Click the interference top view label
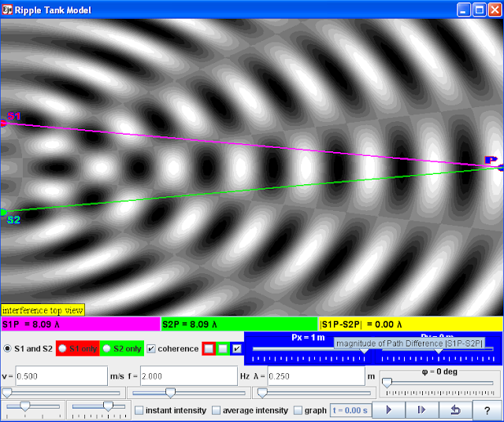The height and width of the screenshot is (422, 504). (x=43, y=310)
